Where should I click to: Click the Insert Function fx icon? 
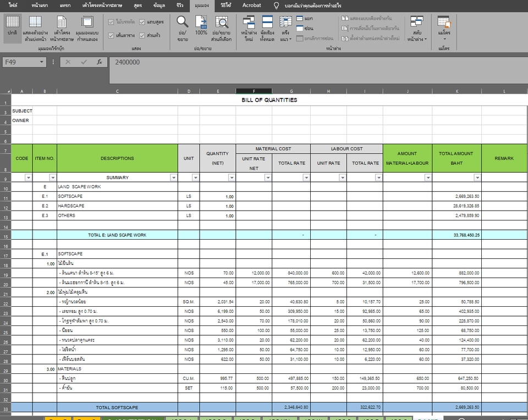pyautogui.click(x=100, y=62)
